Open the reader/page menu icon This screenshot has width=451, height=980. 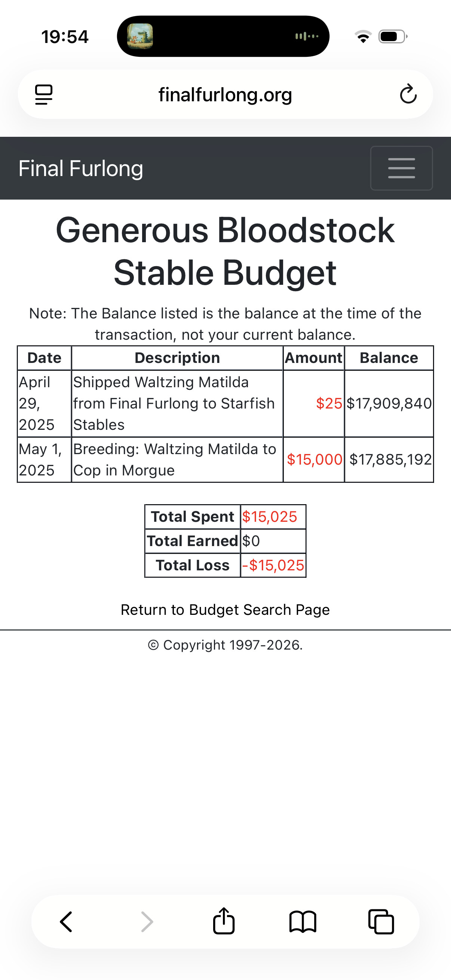click(x=44, y=94)
